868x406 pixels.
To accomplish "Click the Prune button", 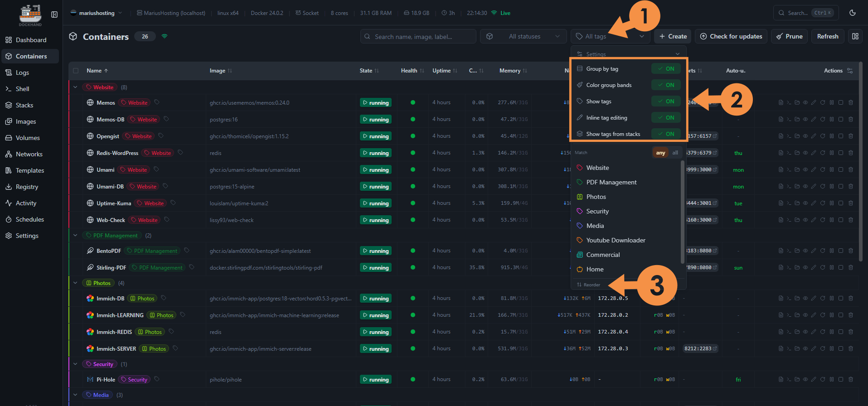I will coord(789,36).
